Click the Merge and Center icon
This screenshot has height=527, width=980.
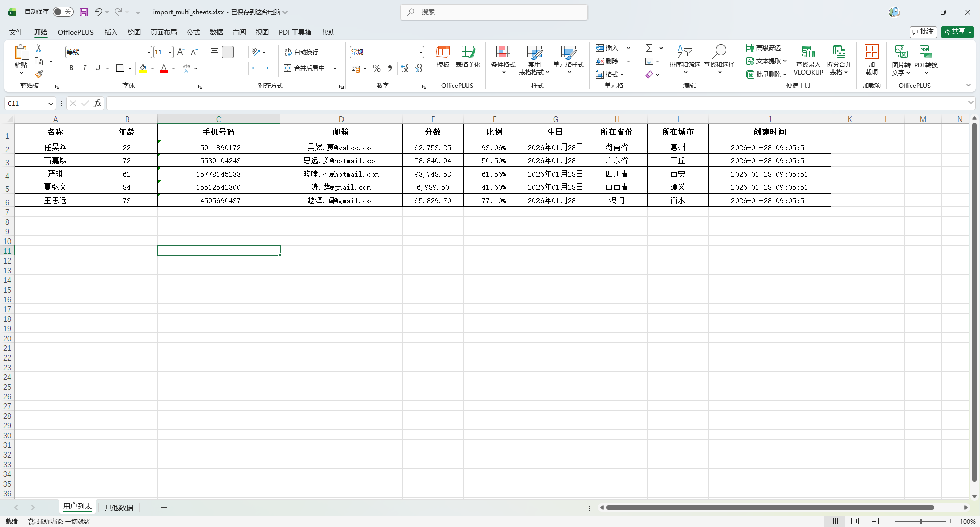pos(288,68)
